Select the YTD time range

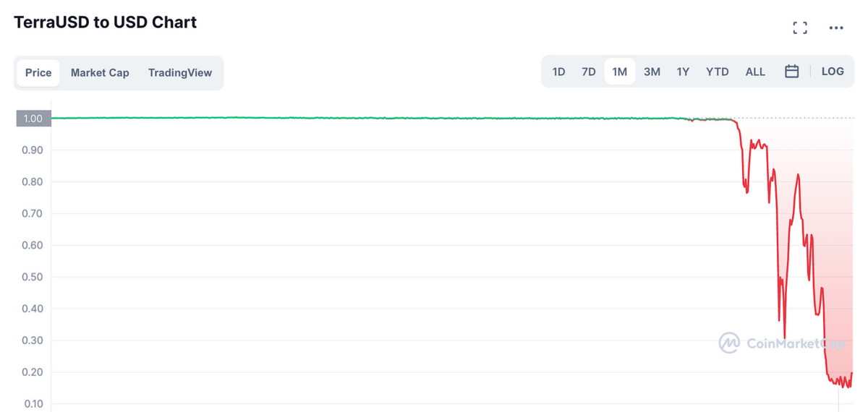[x=717, y=72]
